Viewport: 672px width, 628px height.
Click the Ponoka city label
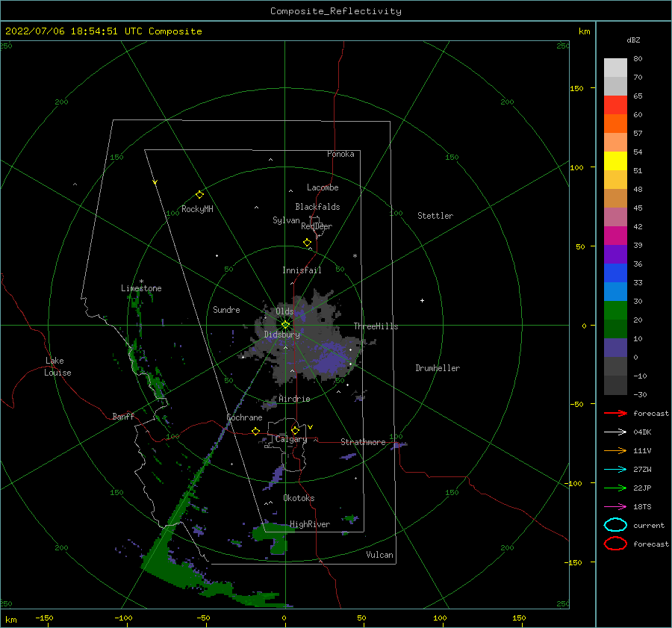click(340, 154)
